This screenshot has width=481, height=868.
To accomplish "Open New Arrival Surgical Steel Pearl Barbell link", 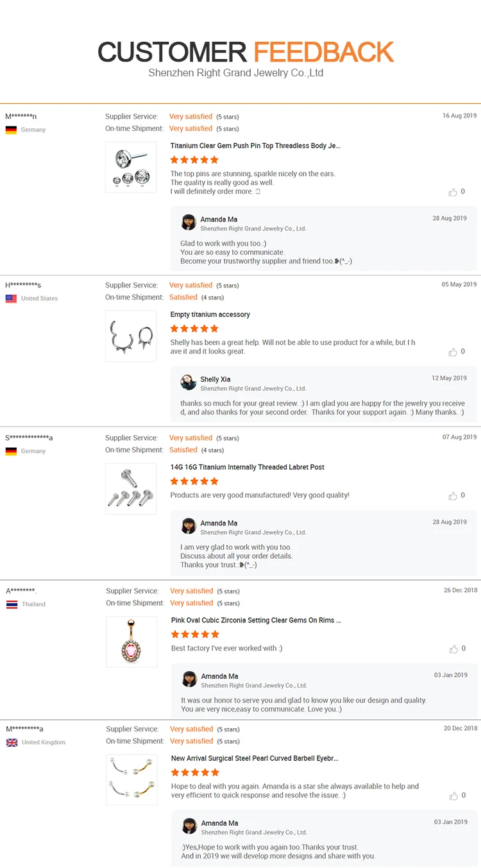I will tap(255, 758).
